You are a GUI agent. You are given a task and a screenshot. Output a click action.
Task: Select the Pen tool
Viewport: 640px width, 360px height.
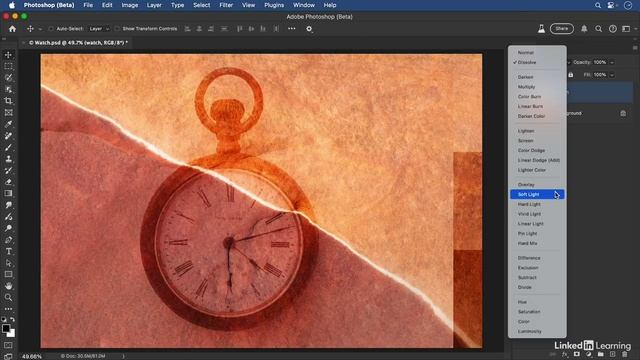[8, 240]
